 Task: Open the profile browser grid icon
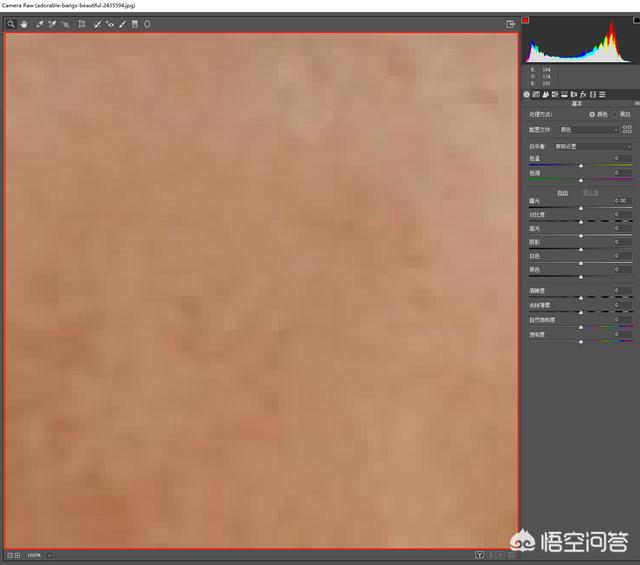coord(627,129)
